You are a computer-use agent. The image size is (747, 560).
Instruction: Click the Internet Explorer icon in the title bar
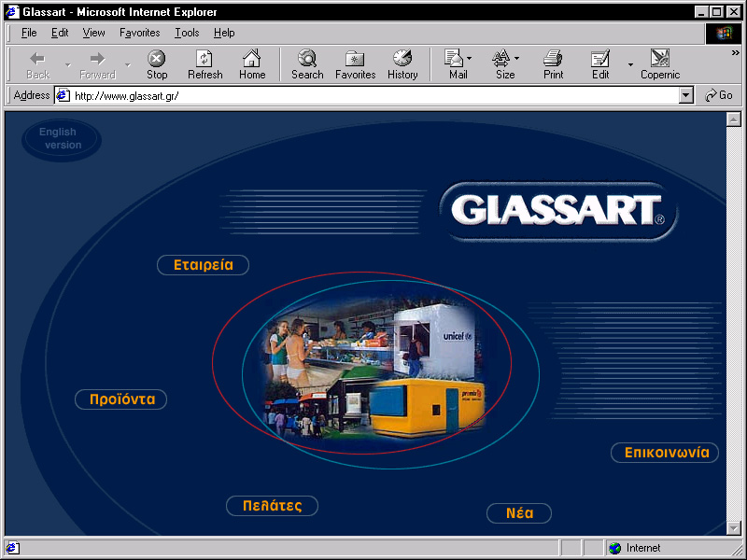coord(12,12)
